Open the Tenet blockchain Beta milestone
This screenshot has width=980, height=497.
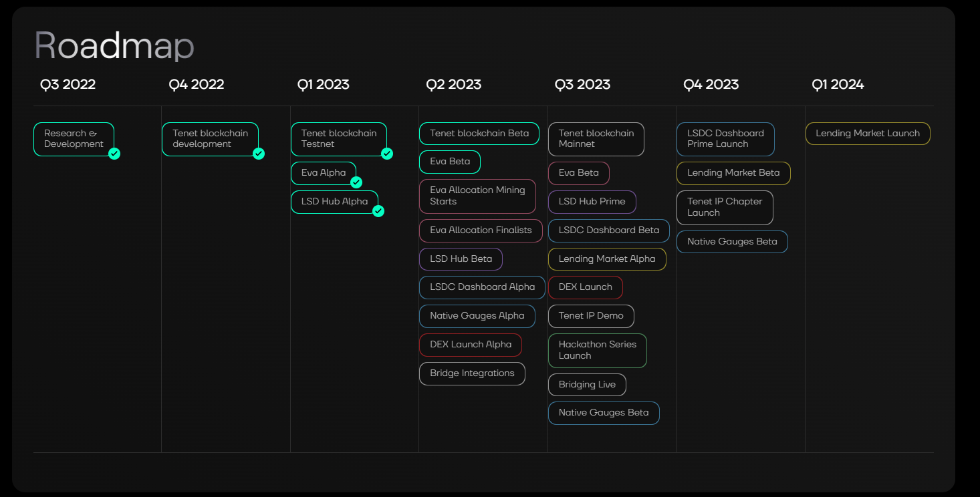point(479,134)
